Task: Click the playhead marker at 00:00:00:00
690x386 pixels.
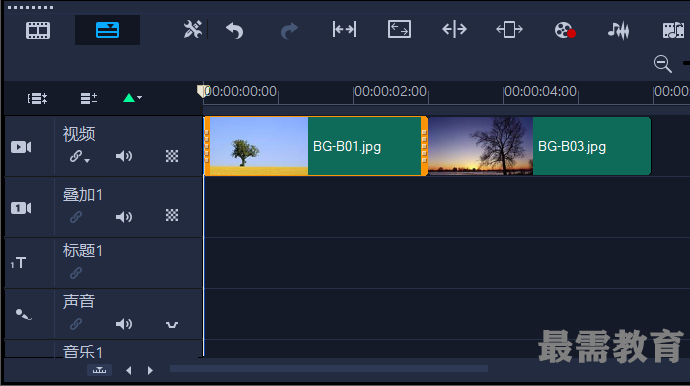Action: pos(202,91)
